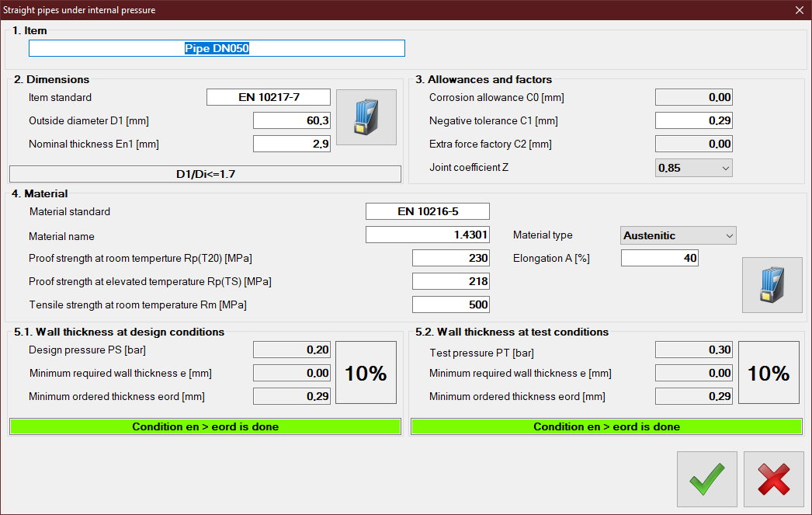Click the Material name field 1.4301
The image size is (812, 515).
coord(427,235)
